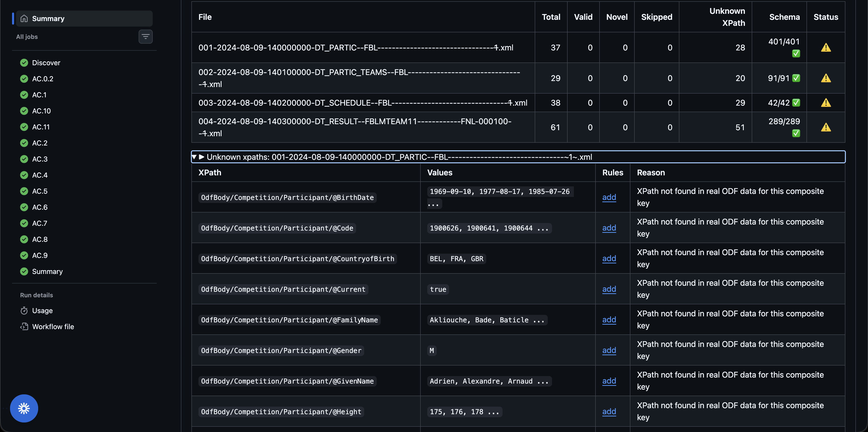The image size is (868, 432).
Task: Click the Workflow file icon
Action: (24, 327)
